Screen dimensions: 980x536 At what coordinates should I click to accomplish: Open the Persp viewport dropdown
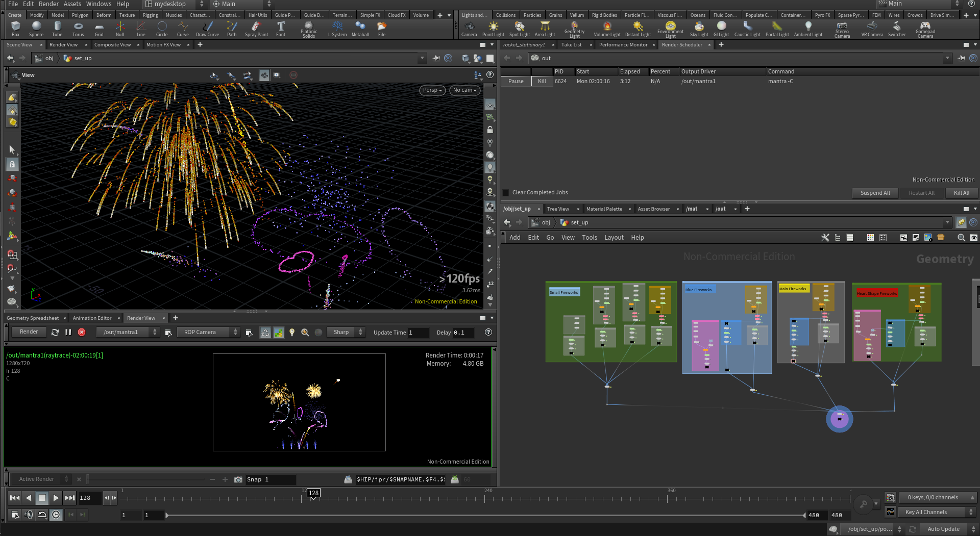[x=432, y=90]
